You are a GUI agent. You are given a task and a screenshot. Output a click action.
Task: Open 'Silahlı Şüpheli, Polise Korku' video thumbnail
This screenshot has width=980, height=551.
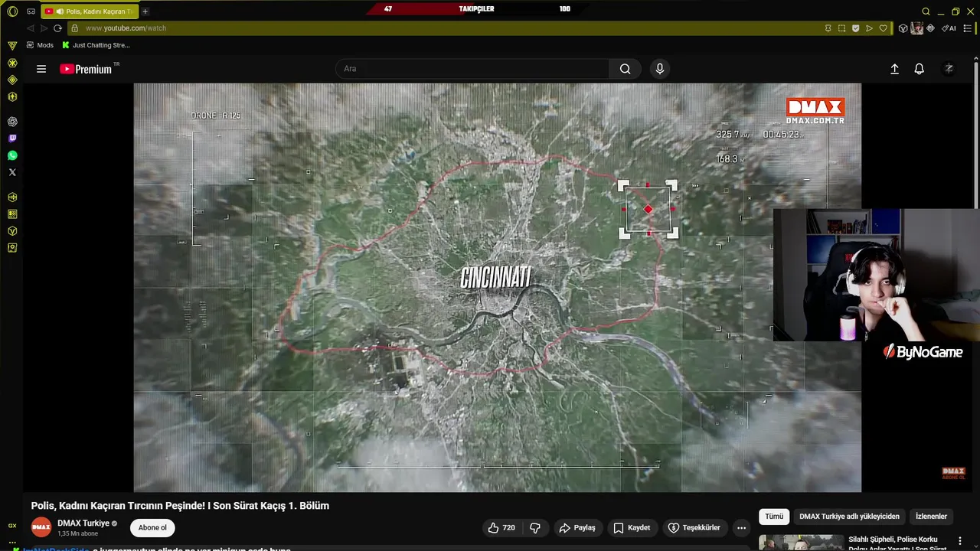pyautogui.click(x=801, y=543)
